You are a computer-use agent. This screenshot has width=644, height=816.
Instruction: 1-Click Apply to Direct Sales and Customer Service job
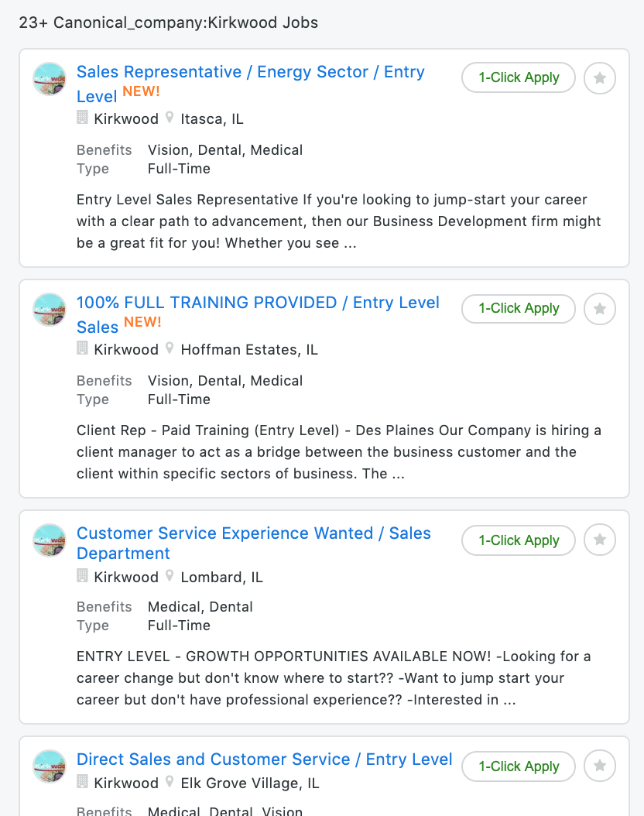coord(519,766)
